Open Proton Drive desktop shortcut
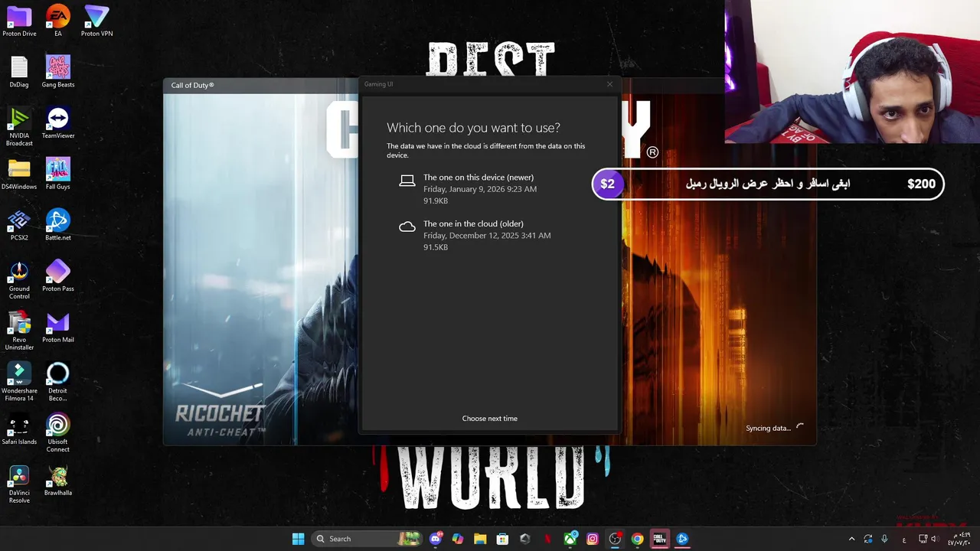 (x=19, y=21)
